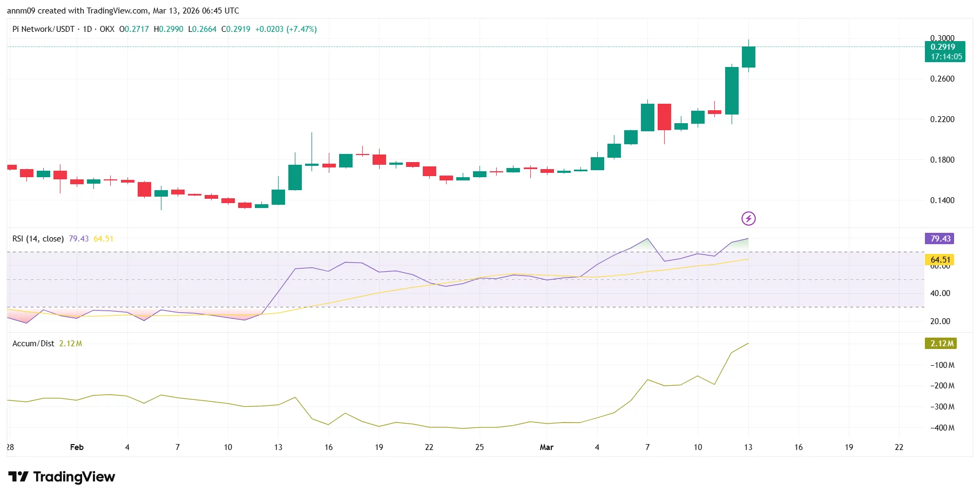Select the Pi Network/USDT symbol title
The height and width of the screenshot is (497, 980).
click(x=44, y=29)
